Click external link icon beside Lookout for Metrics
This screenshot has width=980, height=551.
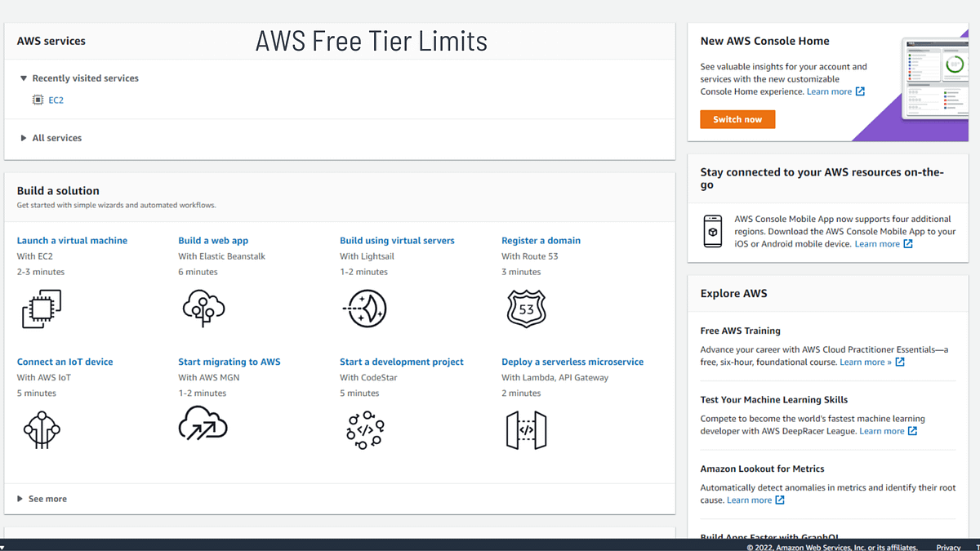tap(780, 500)
